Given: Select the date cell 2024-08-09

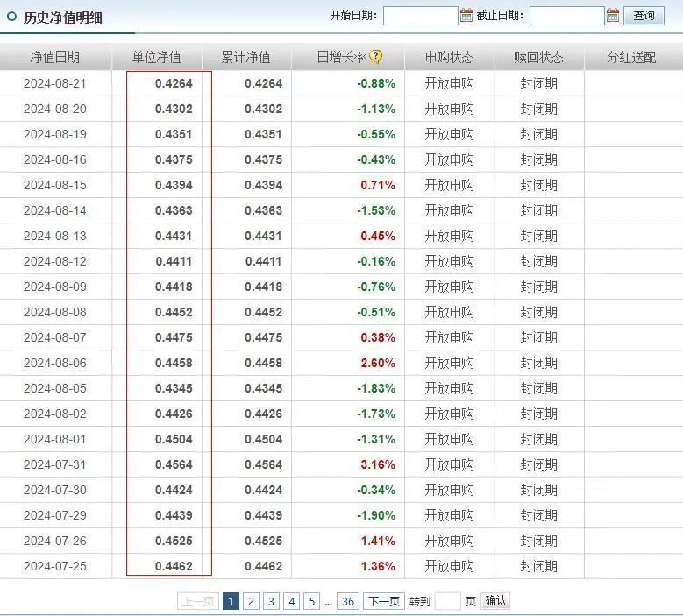Looking at the screenshot, I should (x=55, y=287).
